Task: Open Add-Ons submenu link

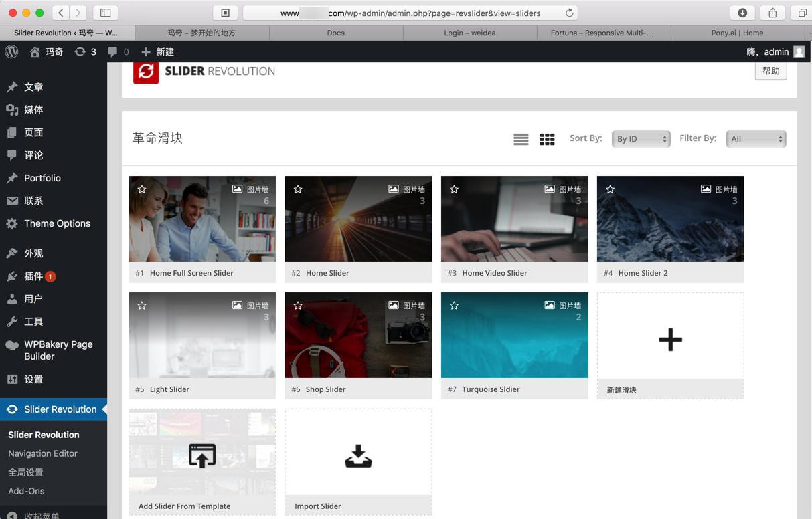Action: tap(26, 491)
